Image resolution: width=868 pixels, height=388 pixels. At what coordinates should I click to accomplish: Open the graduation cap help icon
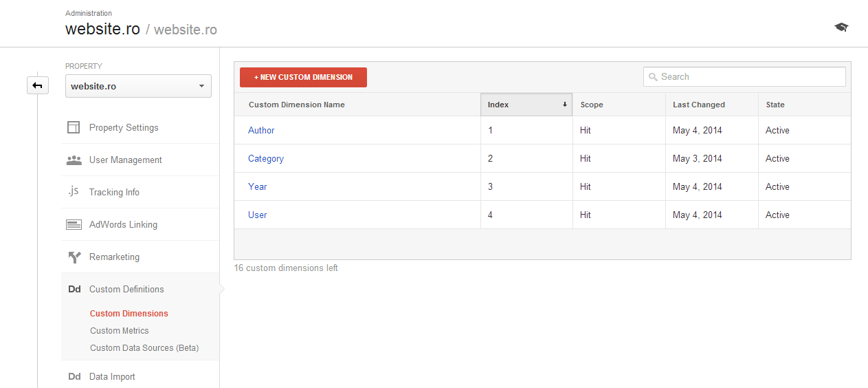pos(841,28)
